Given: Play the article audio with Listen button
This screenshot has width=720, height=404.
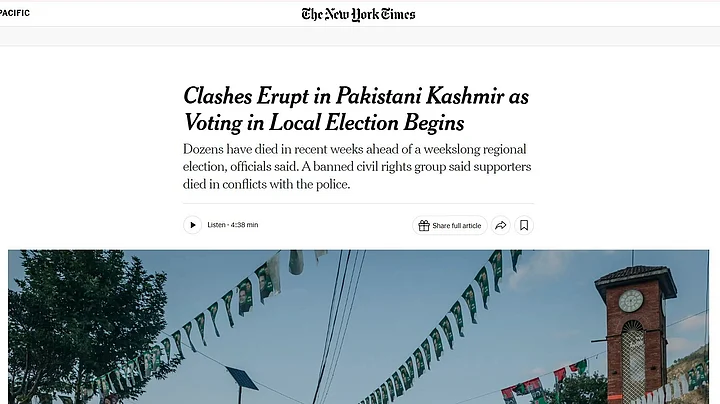Looking at the screenshot, I should pyautogui.click(x=192, y=225).
